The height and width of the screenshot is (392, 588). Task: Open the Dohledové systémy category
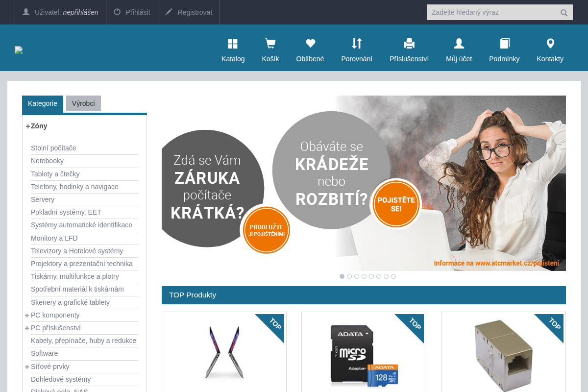click(x=61, y=379)
